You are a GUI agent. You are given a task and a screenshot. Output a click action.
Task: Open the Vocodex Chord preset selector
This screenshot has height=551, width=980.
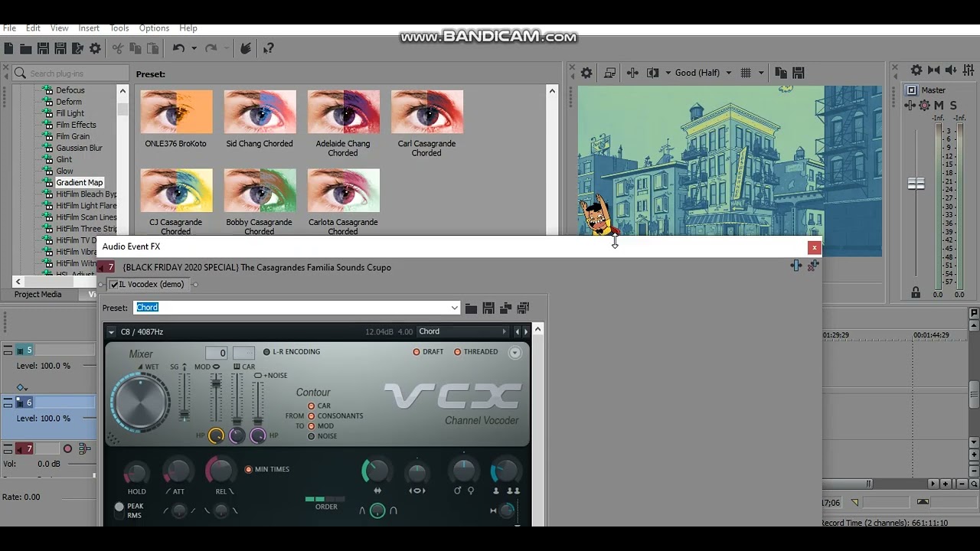pos(462,331)
